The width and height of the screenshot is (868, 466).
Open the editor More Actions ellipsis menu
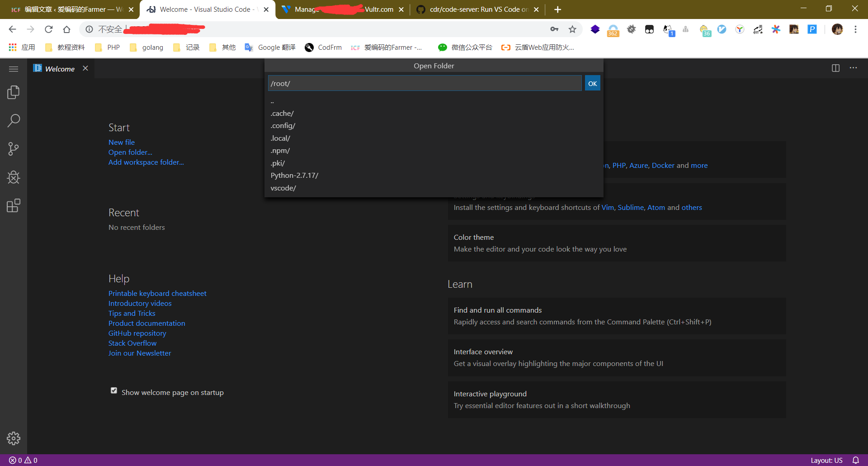point(853,68)
